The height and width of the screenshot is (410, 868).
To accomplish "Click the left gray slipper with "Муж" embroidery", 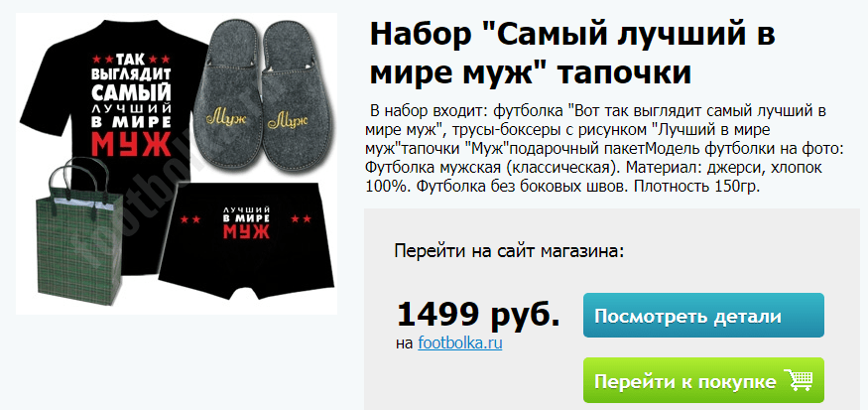I will (226, 94).
